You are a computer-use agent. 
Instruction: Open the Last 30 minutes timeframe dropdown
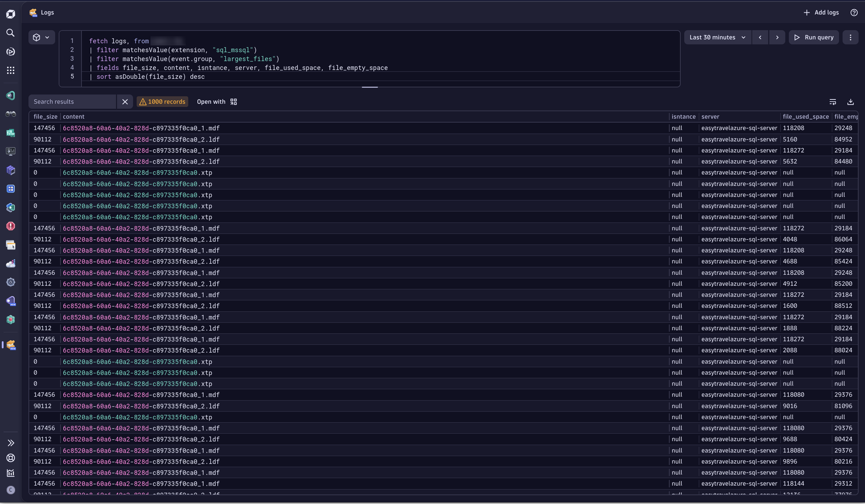click(717, 37)
